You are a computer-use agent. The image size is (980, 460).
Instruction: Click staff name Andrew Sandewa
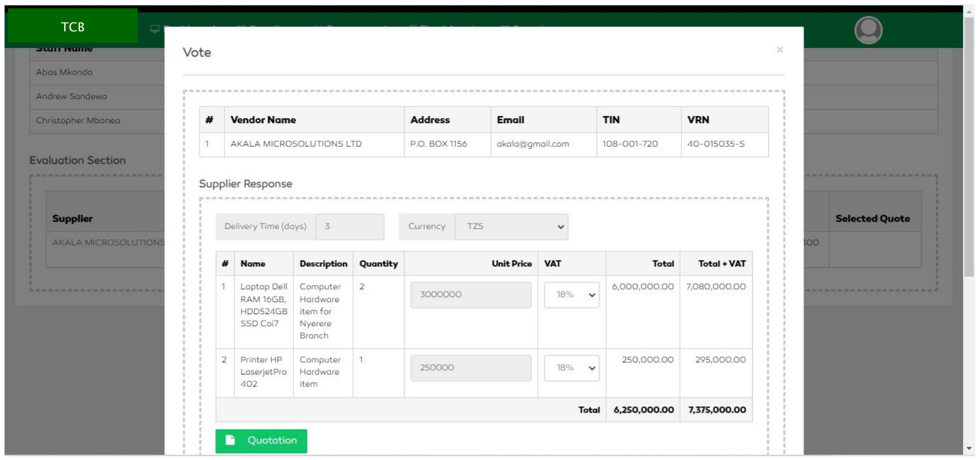point(71,96)
